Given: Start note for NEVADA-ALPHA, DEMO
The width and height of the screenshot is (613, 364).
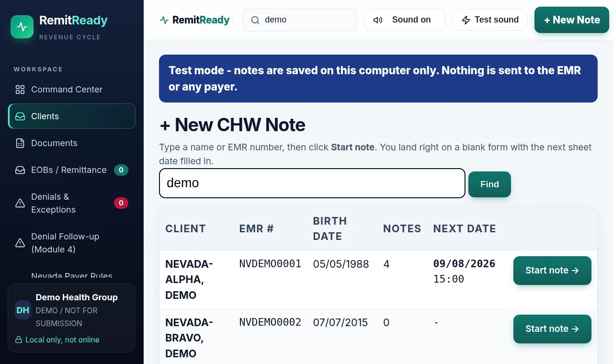Looking at the screenshot, I should click(x=552, y=271).
